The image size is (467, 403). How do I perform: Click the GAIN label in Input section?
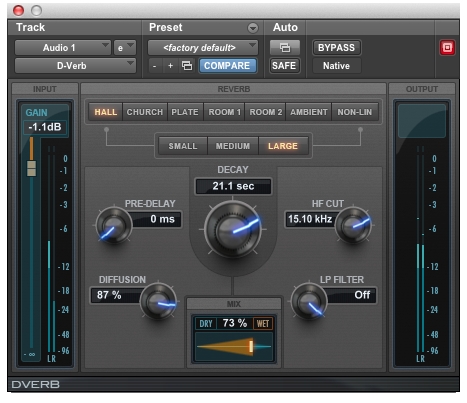pyautogui.click(x=36, y=113)
